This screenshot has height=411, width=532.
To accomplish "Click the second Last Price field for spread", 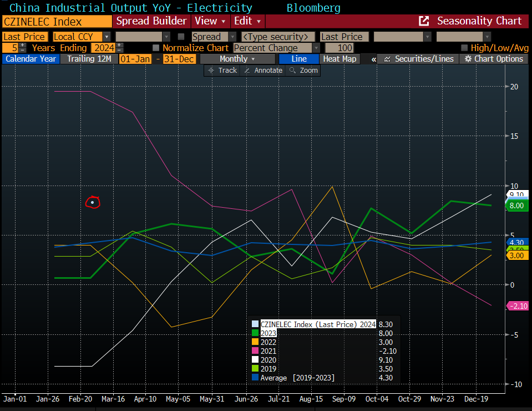I will tap(344, 36).
